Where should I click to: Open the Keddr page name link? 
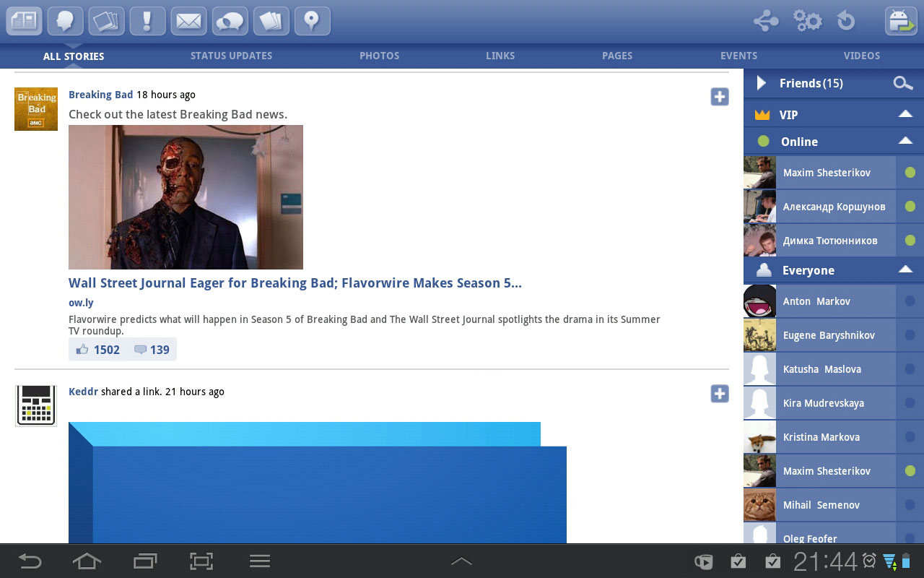click(83, 392)
